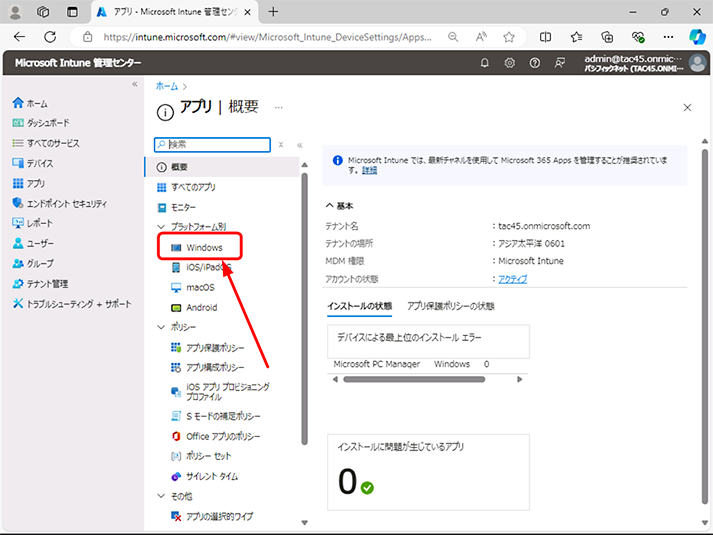The height and width of the screenshot is (535, 713).
Task: Launch Copilot from the browser toolbar
Action: tap(697, 37)
